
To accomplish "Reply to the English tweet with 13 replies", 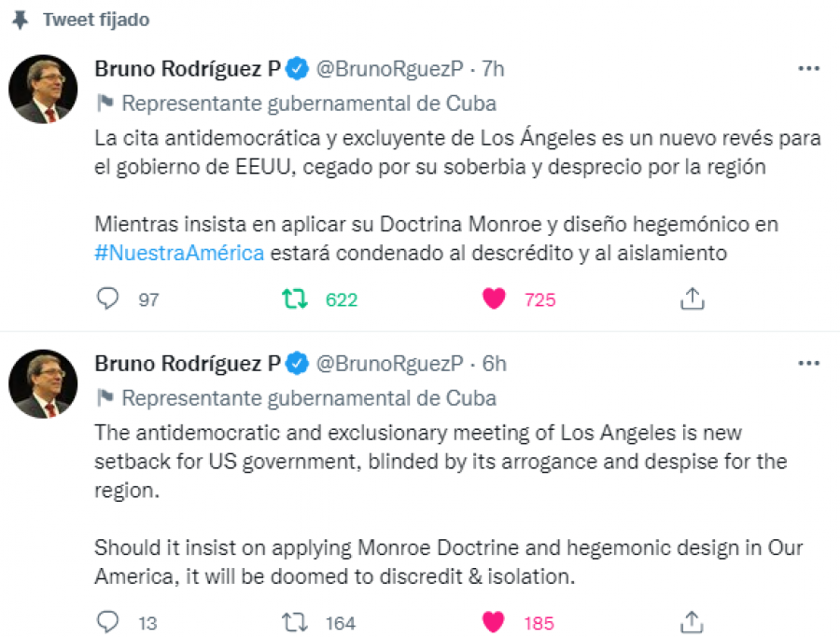I will [109, 621].
